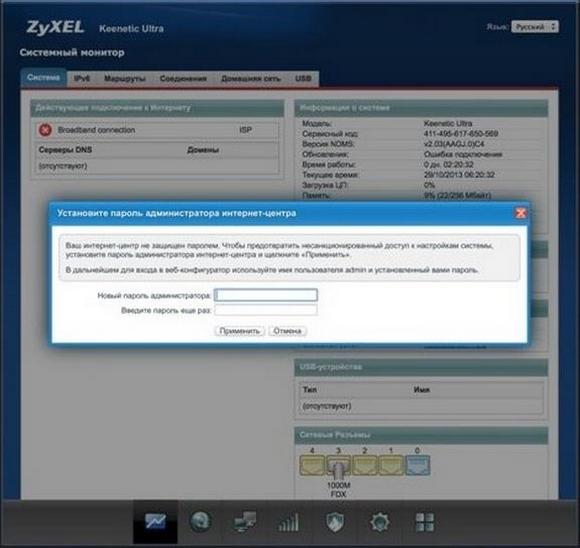This screenshot has width=580, height=548.
Task: Switch to the Домашняя сеть tab
Action: (251, 78)
